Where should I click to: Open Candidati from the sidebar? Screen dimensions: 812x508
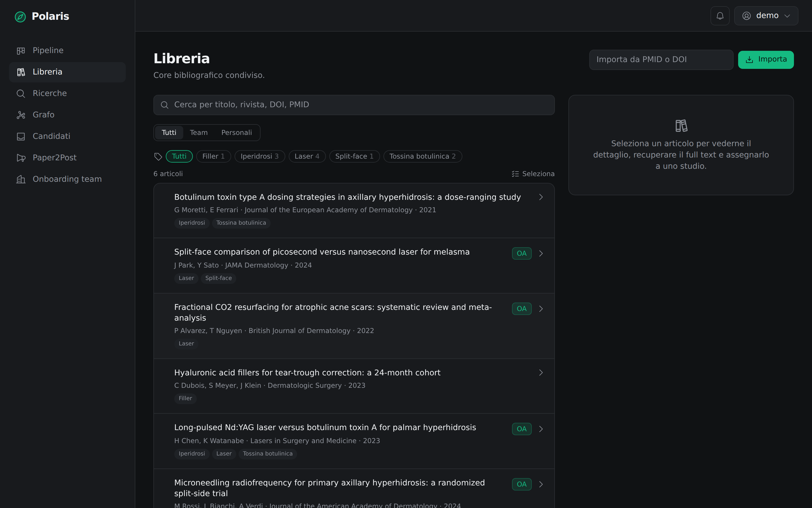(67, 137)
